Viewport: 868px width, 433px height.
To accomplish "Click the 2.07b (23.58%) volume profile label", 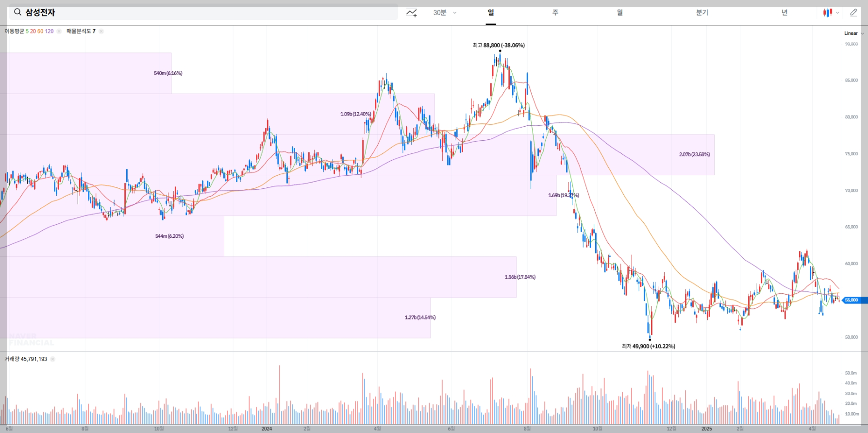I will (x=694, y=154).
